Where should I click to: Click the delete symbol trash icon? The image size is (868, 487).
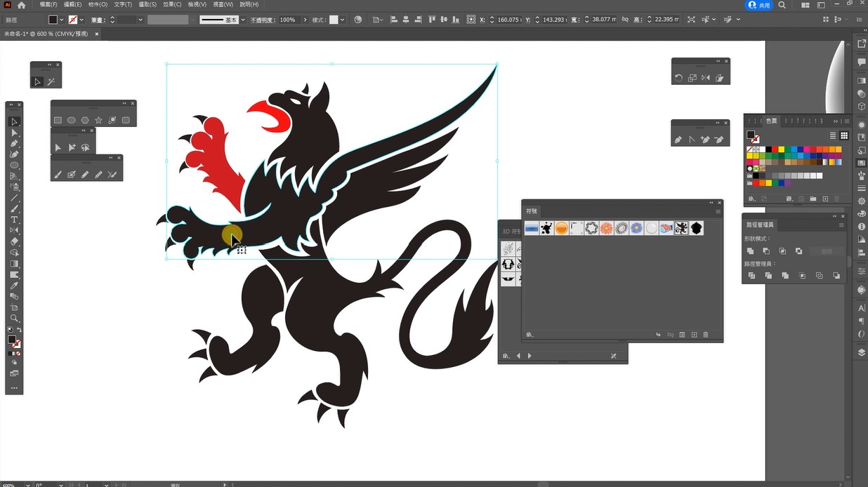coord(706,335)
